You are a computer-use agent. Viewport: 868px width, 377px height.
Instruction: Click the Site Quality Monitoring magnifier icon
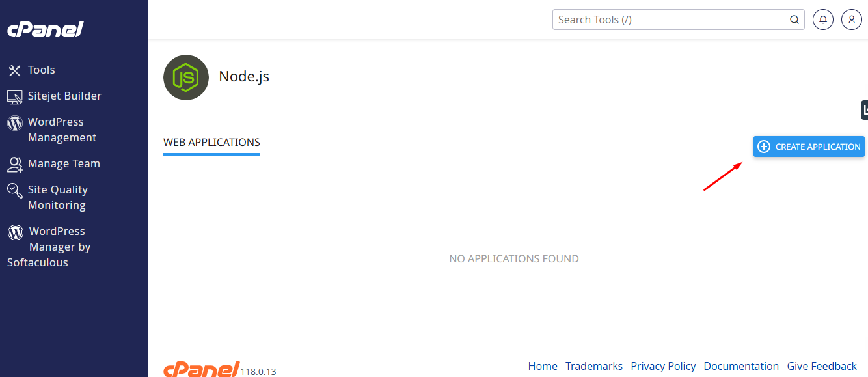coord(15,190)
